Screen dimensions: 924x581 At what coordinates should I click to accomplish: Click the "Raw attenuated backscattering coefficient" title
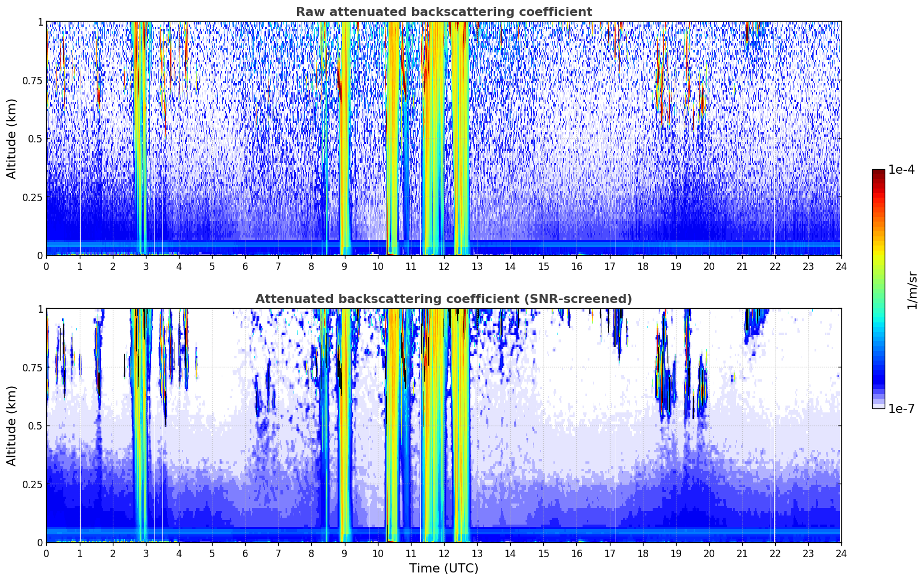point(443,12)
